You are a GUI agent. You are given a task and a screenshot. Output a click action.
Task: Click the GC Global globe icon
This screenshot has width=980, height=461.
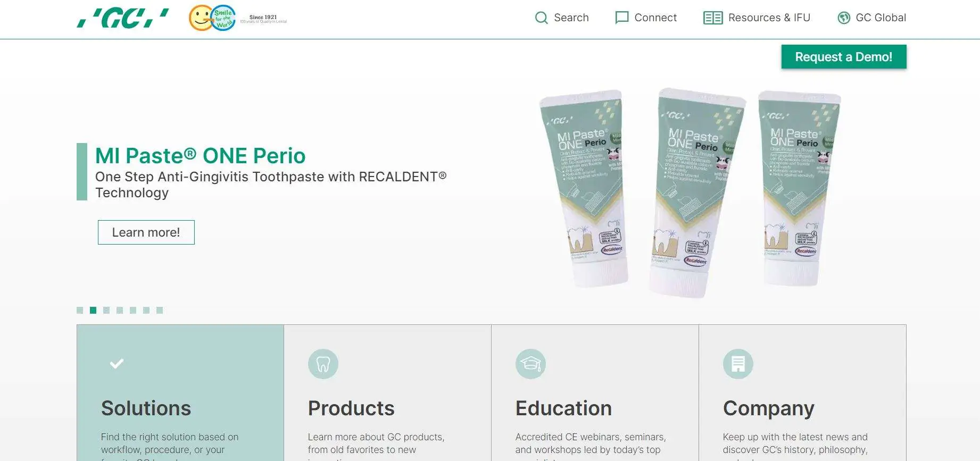(844, 18)
